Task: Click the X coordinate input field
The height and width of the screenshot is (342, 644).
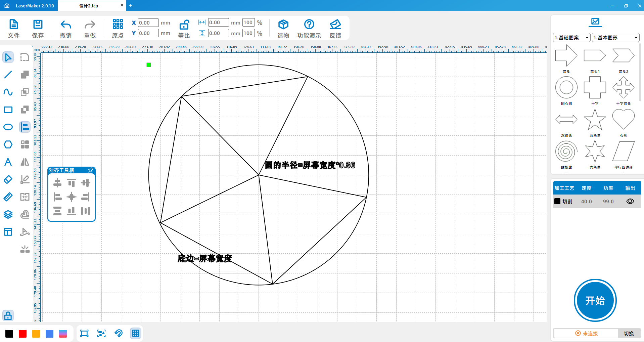Action: pyautogui.click(x=148, y=23)
